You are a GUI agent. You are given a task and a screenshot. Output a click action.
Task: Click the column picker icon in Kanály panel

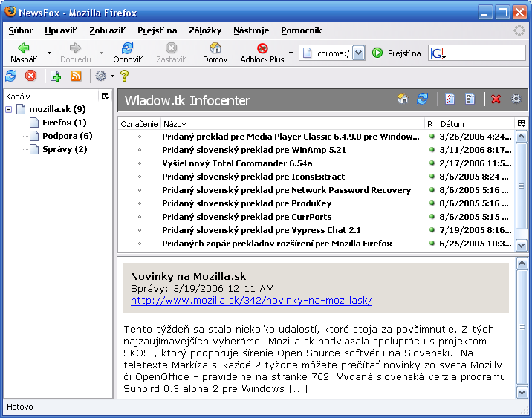[106, 96]
